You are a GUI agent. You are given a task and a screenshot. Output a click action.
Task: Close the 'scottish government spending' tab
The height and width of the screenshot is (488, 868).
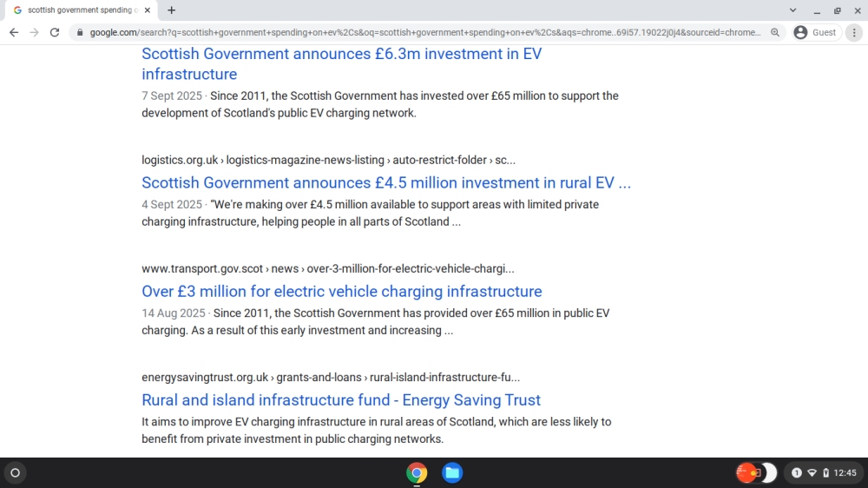(148, 10)
